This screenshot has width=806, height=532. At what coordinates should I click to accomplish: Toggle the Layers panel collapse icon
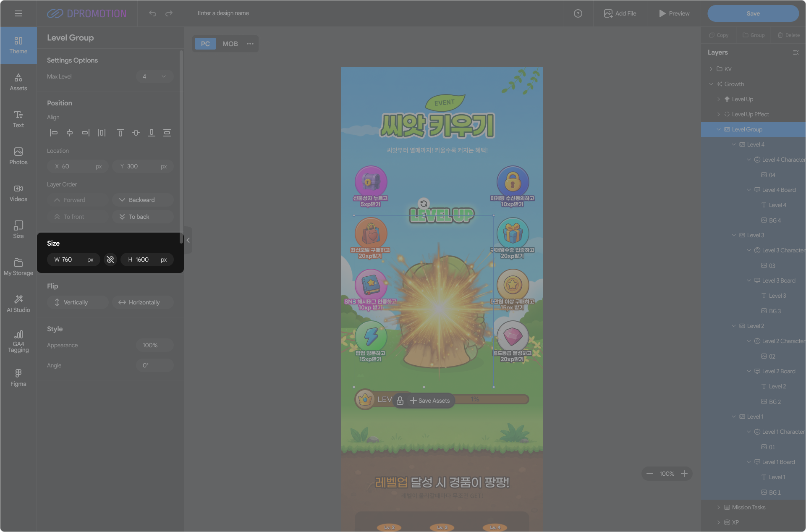pos(796,52)
